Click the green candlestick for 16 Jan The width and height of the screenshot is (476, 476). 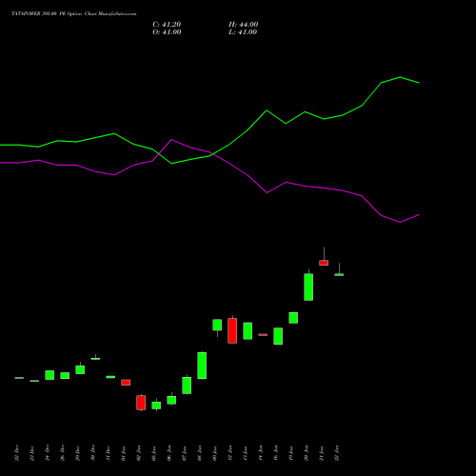(x=278, y=336)
